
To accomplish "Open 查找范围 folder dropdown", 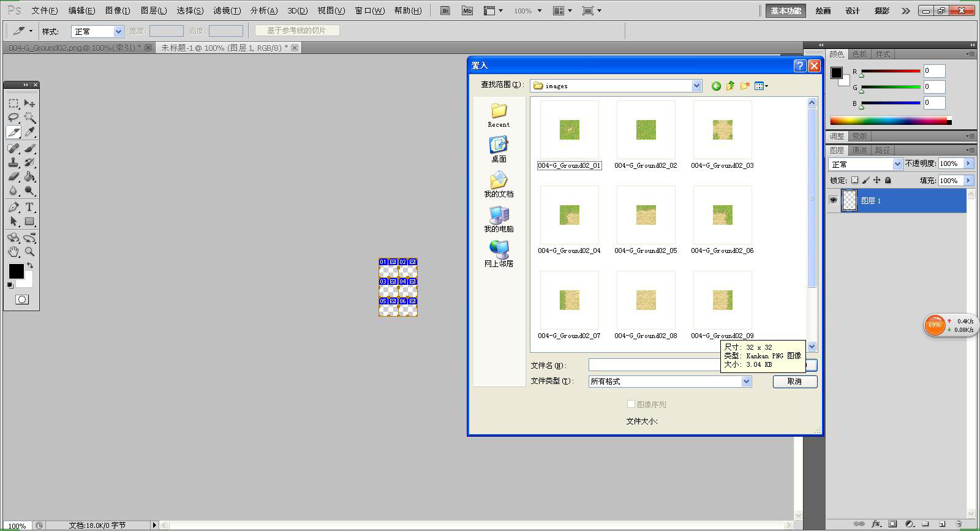I will (x=696, y=86).
